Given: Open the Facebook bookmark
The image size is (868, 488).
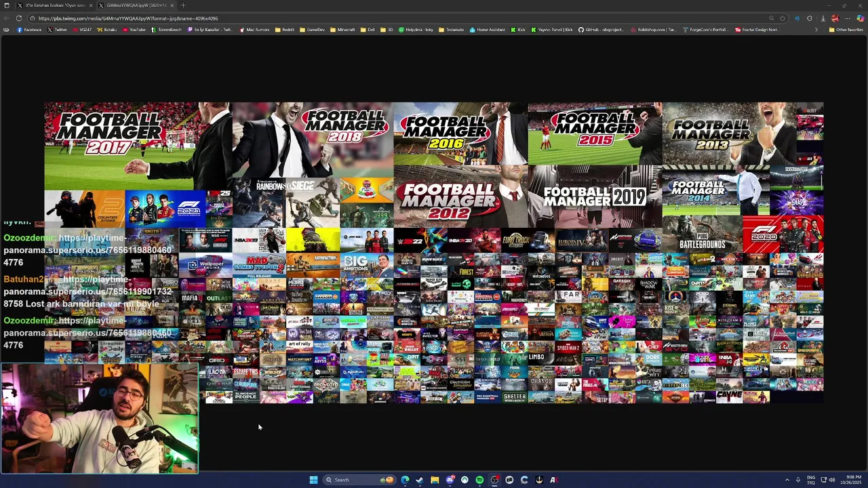Looking at the screenshot, I should pyautogui.click(x=29, y=30).
